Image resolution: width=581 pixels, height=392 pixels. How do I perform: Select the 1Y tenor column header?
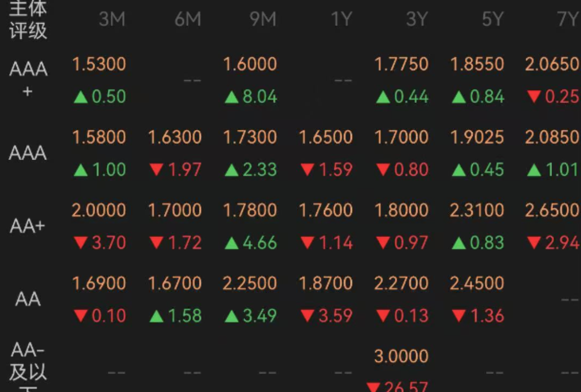pos(341,19)
